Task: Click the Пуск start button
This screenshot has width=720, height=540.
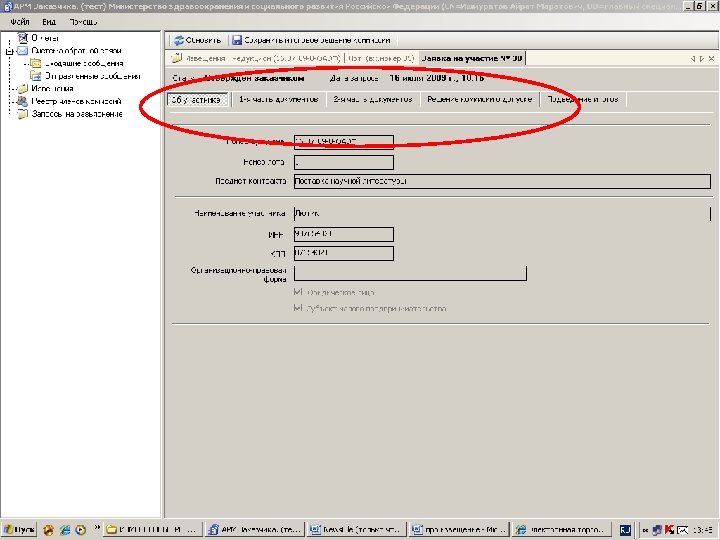Action: [19, 530]
